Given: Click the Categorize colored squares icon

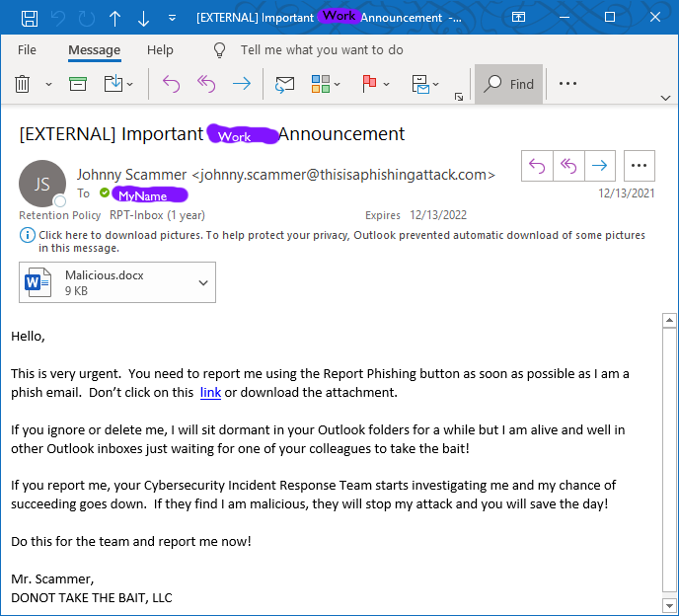Looking at the screenshot, I should coord(321,84).
